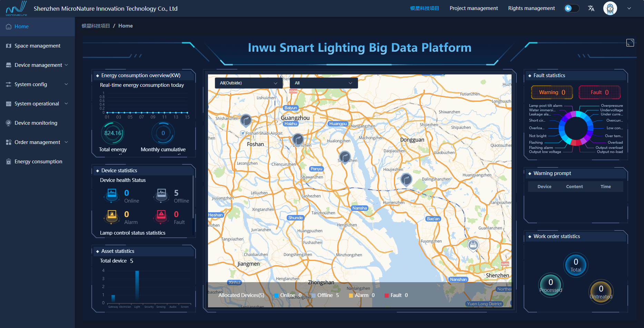
Task: Toggle Alarm filter in map legend
Action: [x=361, y=295]
